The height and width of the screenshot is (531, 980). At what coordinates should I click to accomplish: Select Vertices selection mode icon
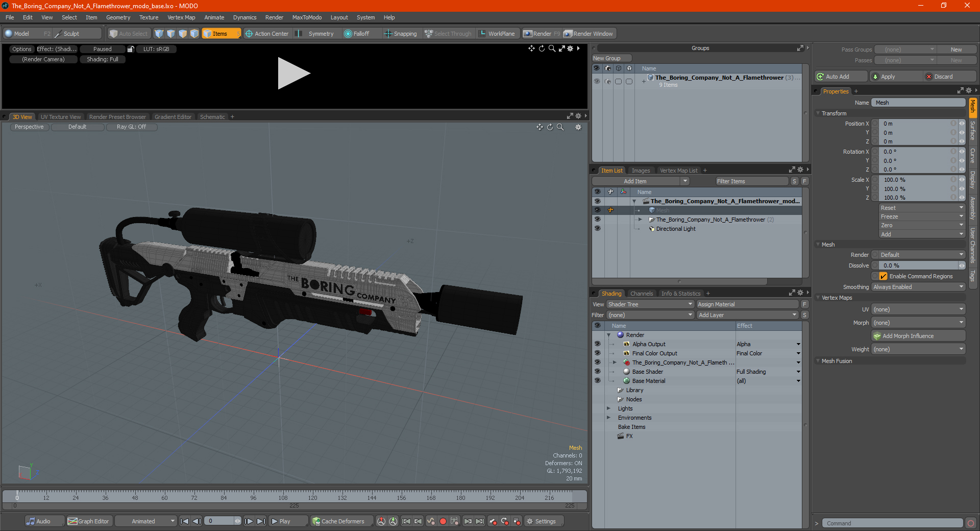click(159, 34)
